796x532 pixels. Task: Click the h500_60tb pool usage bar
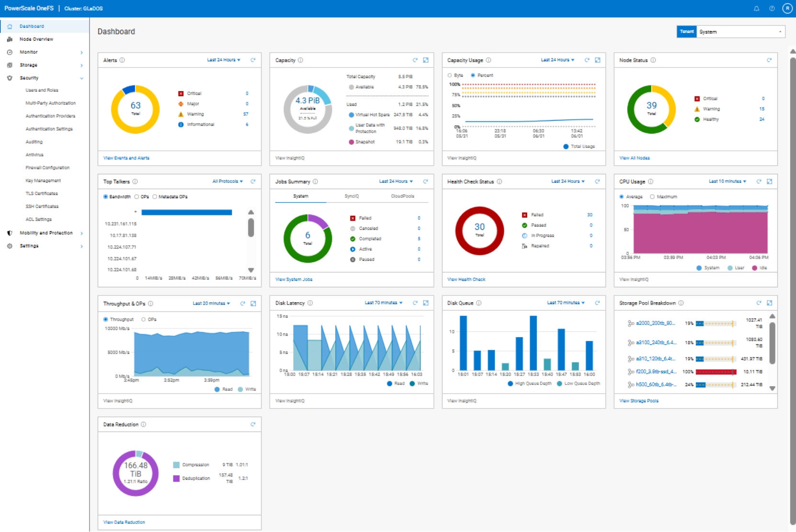click(x=716, y=385)
